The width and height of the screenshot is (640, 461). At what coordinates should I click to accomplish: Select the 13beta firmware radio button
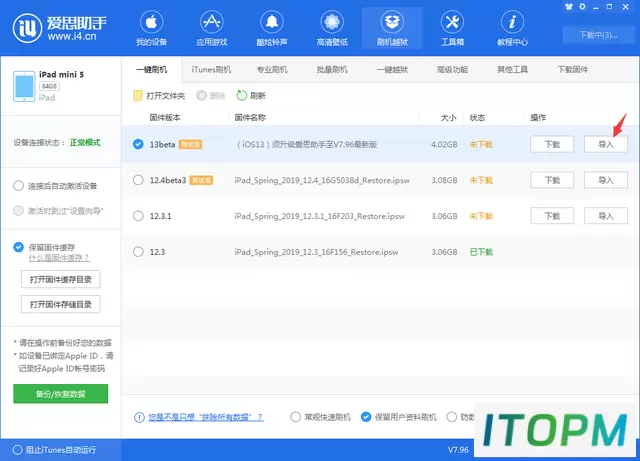tap(138, 144)
